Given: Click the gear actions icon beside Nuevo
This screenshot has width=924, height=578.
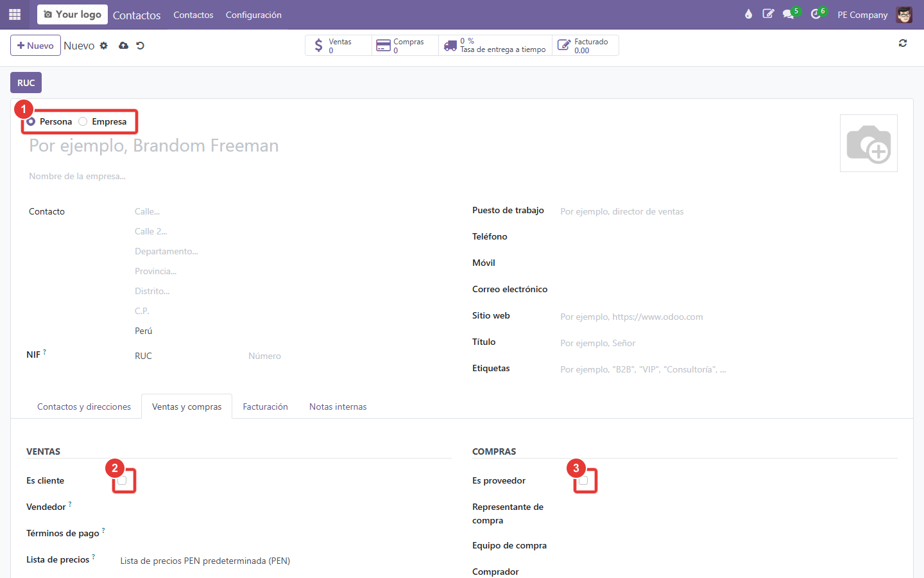Looking at the screenshot, I should 104,46.
